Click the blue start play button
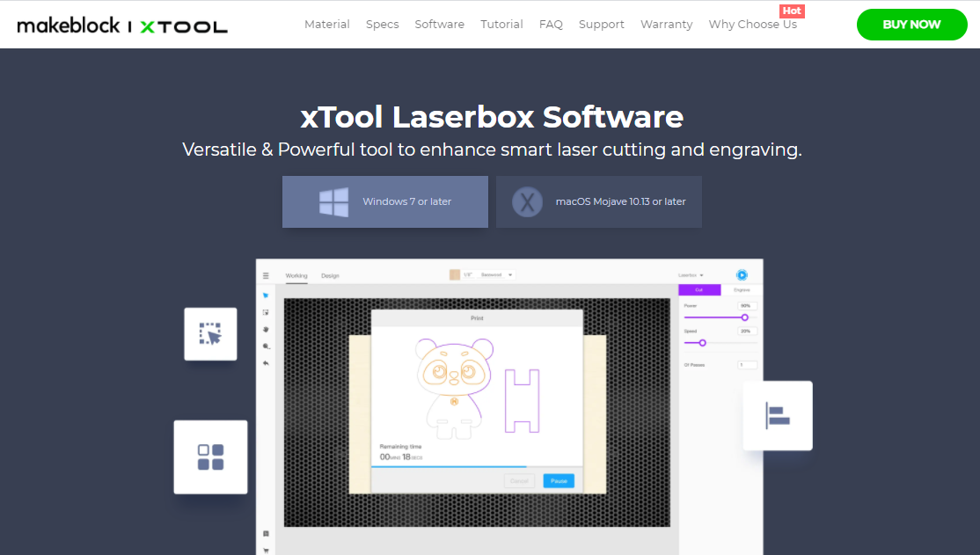This screenshot has height=555, width=980. (x=742, y=275)
